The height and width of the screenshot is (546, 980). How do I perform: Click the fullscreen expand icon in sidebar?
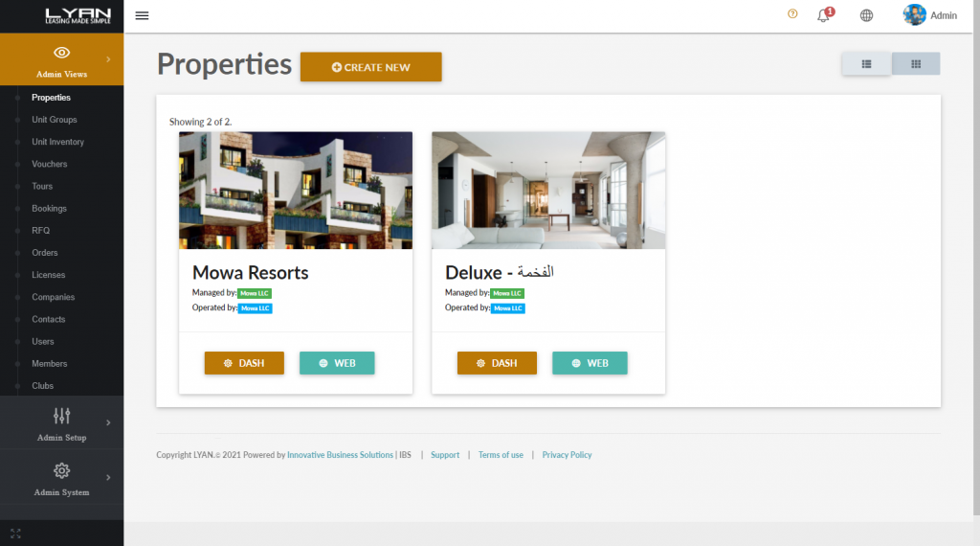[15, 534]
